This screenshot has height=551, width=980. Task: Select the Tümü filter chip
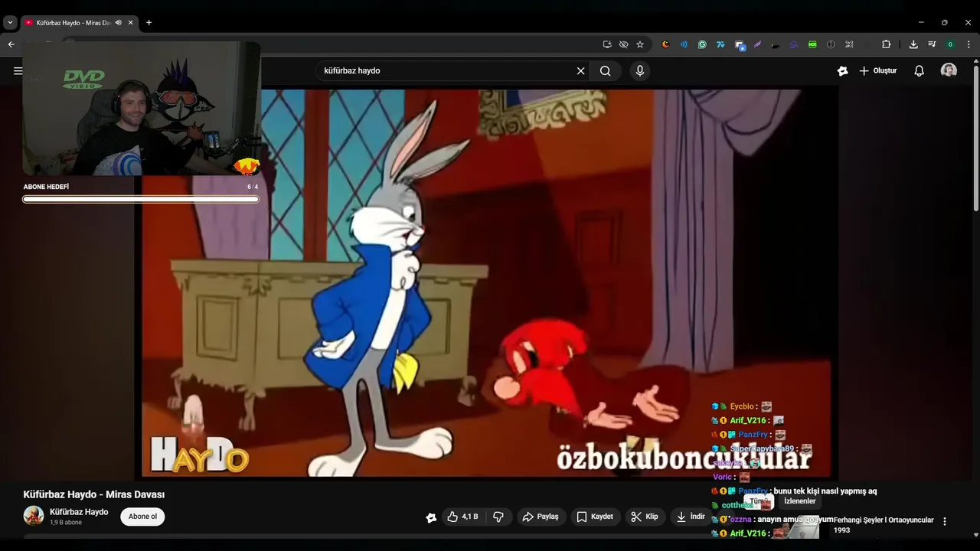click(x=758, y=501)
